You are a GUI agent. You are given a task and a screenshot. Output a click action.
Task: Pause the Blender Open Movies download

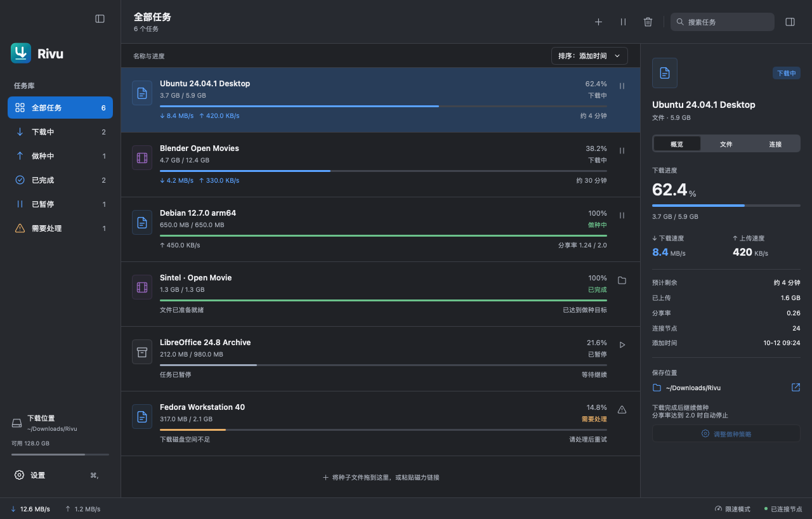pyautogui.click(x=622, y=151)
